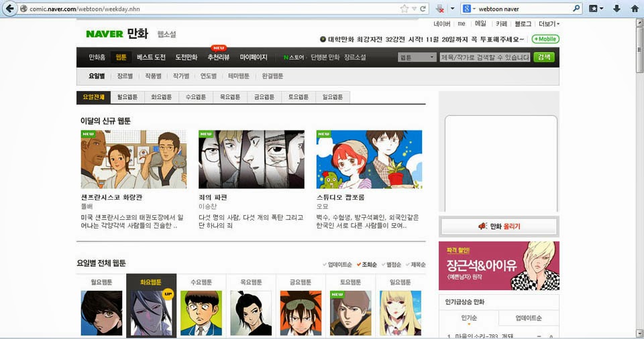Open the top 토요웹툰 thumbnail with NEW badge
Screen dimensions: 644x339
coord(350,313)
